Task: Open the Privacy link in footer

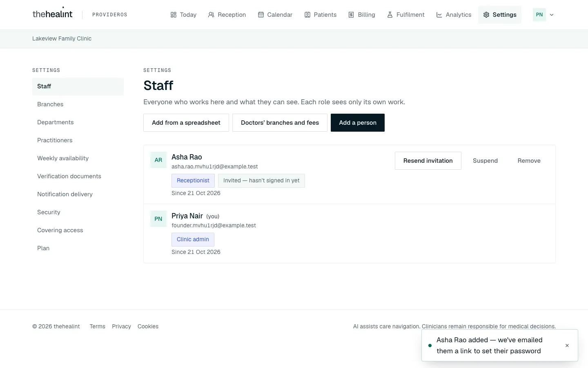Action: coord(121,326)
